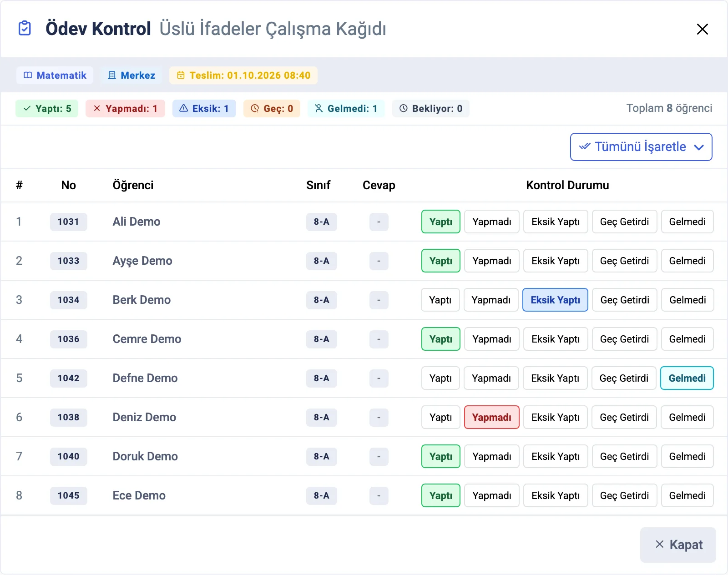The height and width of the screenshot is (575, 728).
Task: Click the Kapat button
Action: [678, 545]
